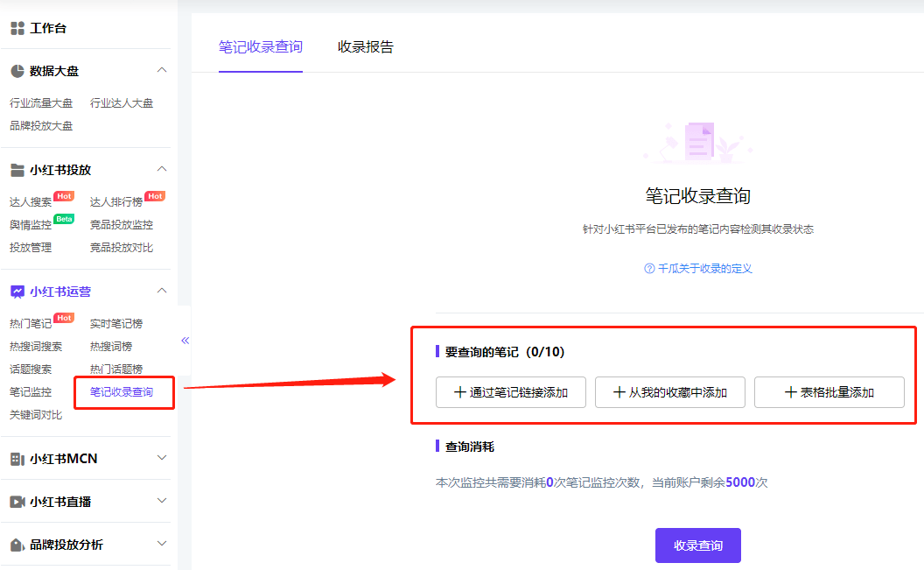Click 表格批量添加 button
Image resolution: width=924 pixels, height=570 pixels.
[829, 392]
